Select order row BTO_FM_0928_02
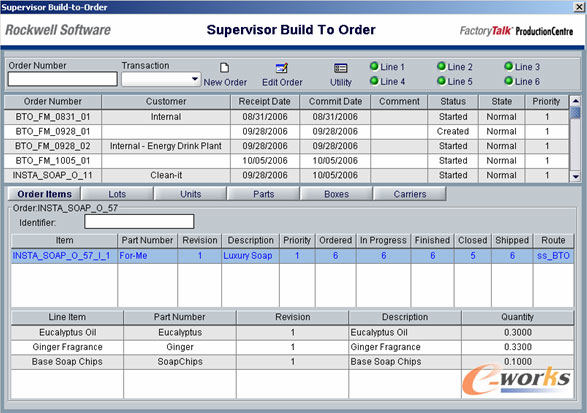Viewport: 587px width, 413px height. click(286, 146)
